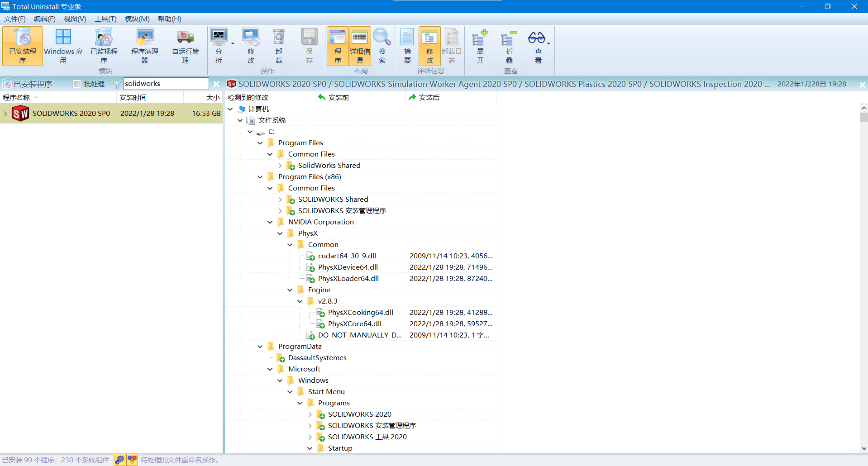Select the cudart64_30_9.dll file icon
The height and width of the screenshot is (466, 868).
pos(310,256)
